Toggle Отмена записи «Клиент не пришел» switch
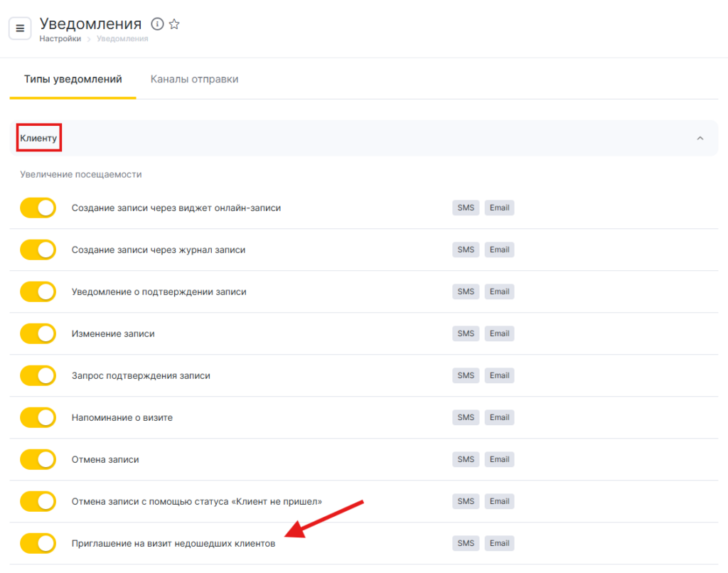728x573 pixels. coord(38,501)
